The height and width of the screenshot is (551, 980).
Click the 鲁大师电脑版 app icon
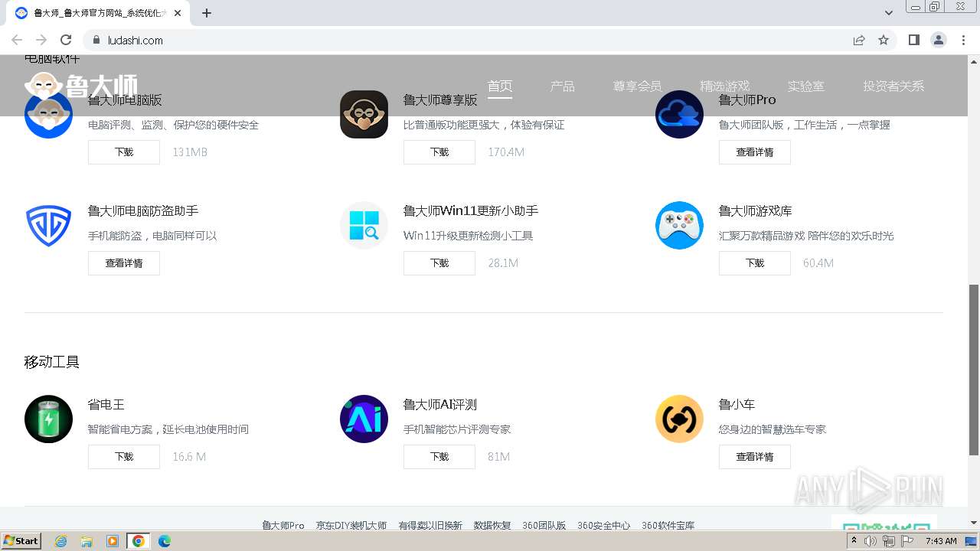coord(48,114)
